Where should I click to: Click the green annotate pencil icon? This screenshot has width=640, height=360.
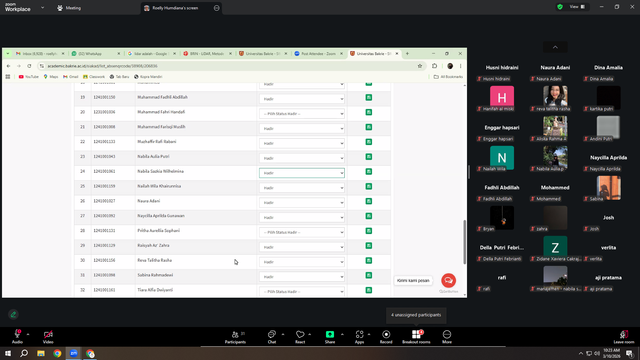point(13,314)
